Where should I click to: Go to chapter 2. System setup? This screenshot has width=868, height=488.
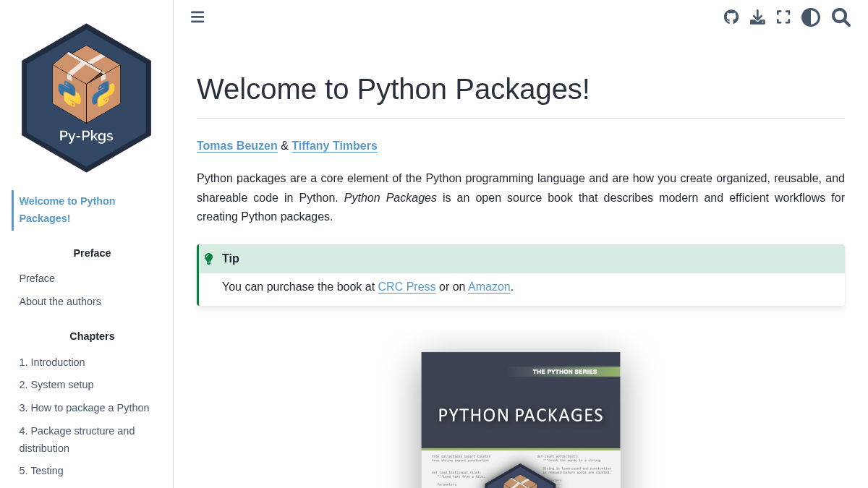(56, 385)
